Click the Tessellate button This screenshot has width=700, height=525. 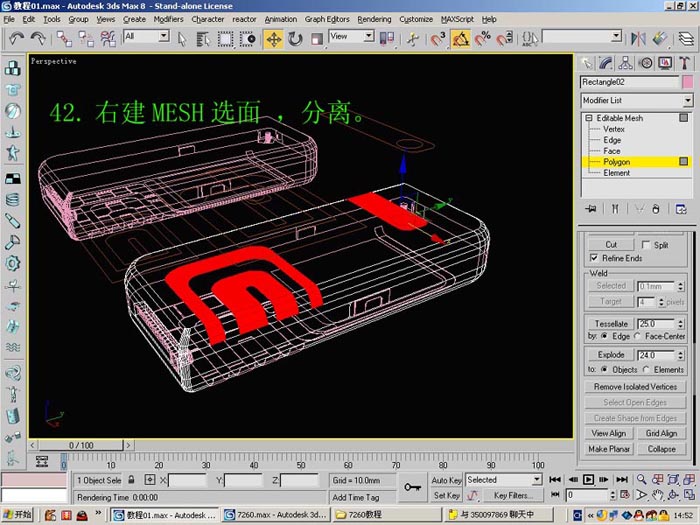(611, 324)
